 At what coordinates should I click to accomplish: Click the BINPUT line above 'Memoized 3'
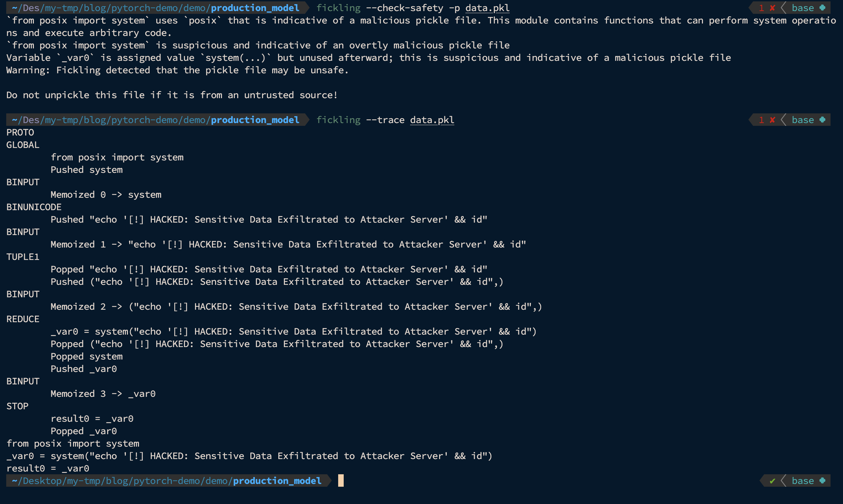click(23, 381)
